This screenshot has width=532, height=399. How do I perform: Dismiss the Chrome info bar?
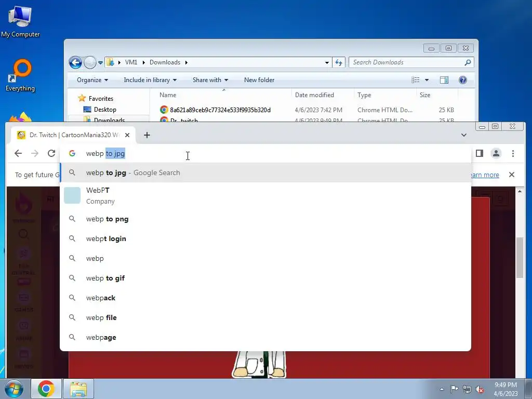512,175
